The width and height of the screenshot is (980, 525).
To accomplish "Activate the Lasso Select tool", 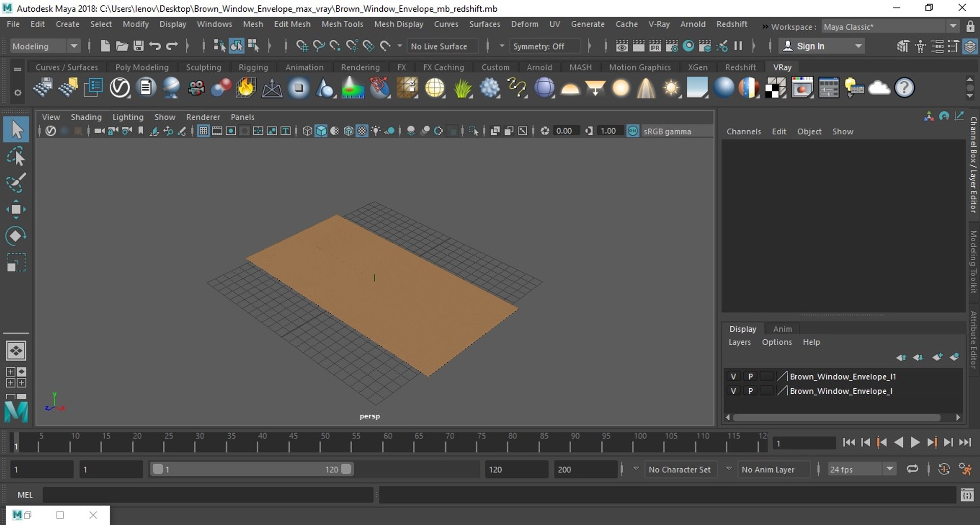I will point(16,156).
